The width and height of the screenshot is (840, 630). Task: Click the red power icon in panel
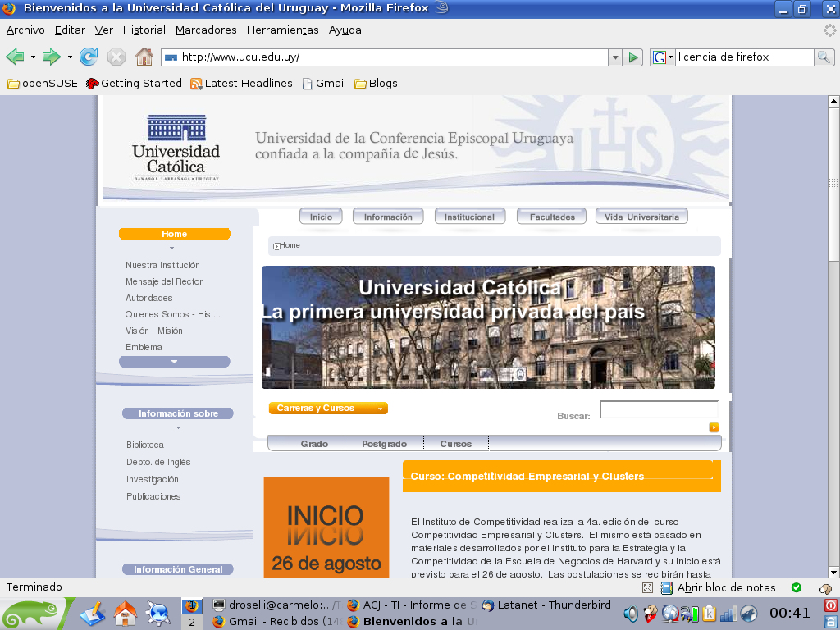[831, 605]
